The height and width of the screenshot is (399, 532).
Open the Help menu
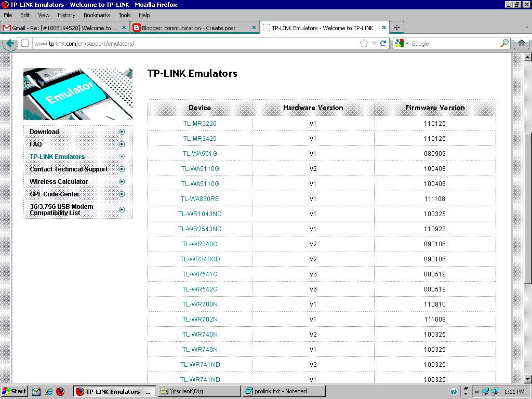pos(144,15)
